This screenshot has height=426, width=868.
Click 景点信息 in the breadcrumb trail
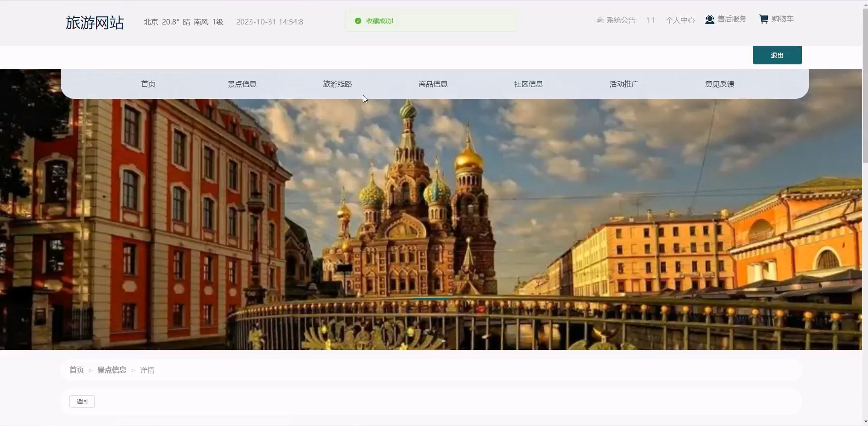[112, 370]
